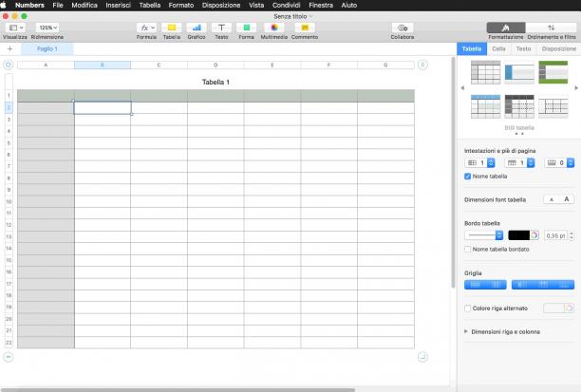Change header columns count stepper

click(491, 163)
